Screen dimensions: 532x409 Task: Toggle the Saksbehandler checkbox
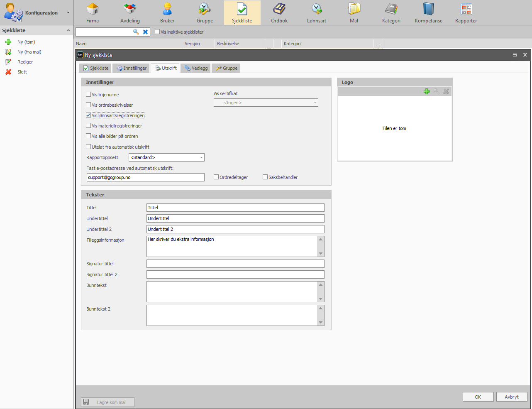click(265, 177)
